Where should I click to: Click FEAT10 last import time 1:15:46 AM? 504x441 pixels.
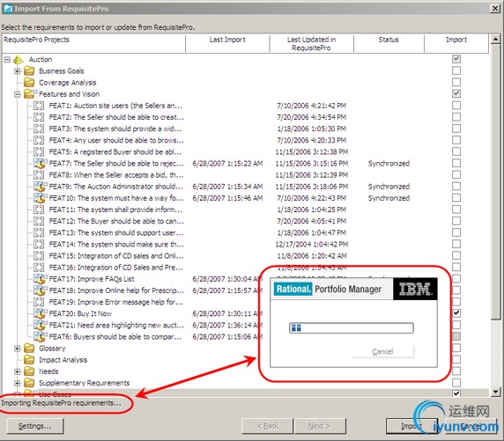pyautogui.click(x=227, y=198)
